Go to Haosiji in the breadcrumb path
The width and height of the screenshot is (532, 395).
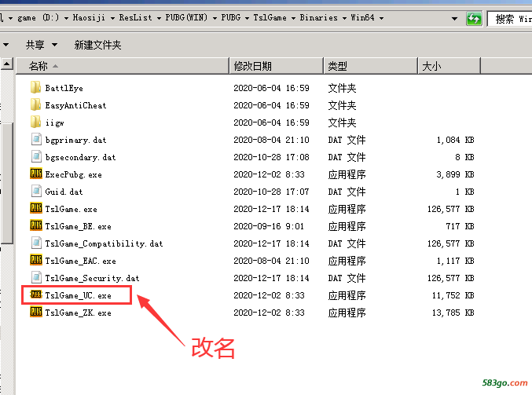(x=89, y=17)
